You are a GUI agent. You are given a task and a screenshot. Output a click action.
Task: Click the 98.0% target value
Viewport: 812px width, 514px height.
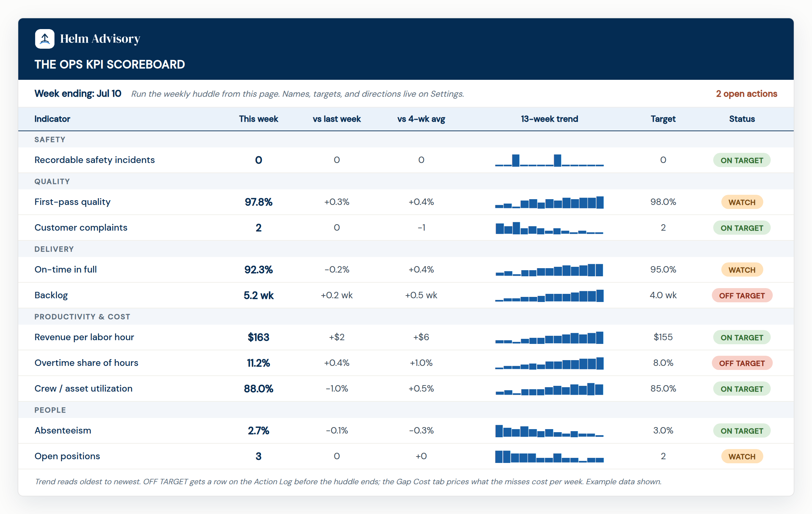(663, 202)
